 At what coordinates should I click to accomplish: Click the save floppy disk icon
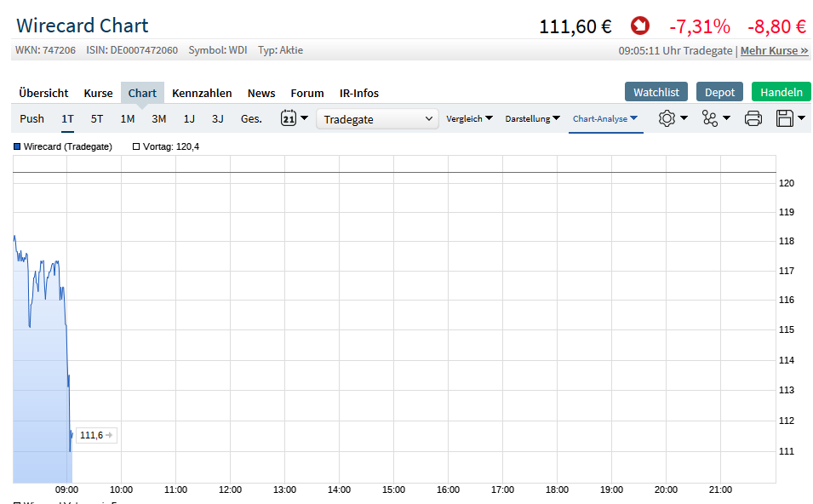tap(785, 118)
